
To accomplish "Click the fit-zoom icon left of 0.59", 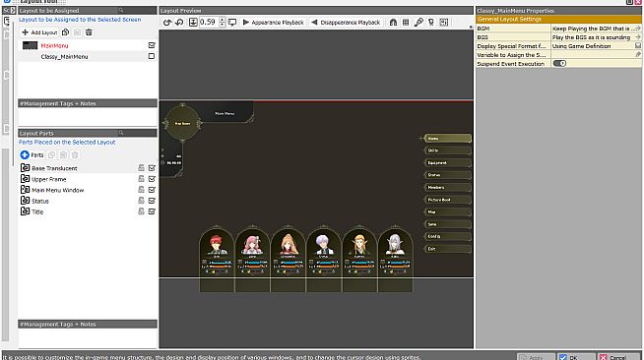I will tap(193, 23).
